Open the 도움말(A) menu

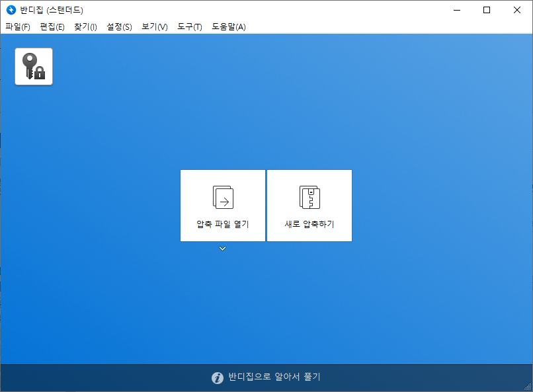(229, 27)
